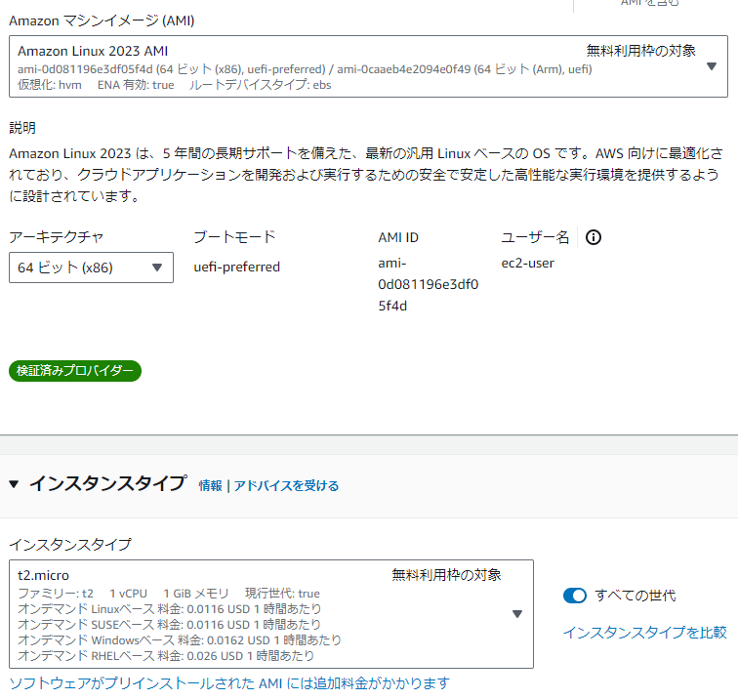The width and height of the screenshot is (738, 700).
Task: Open the インスタンスタイプを比較 link
Action: [x=645, y=633]
